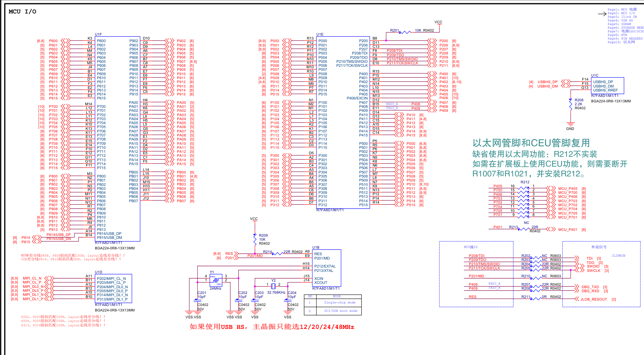Select the P212/EXTAL pin label

[x=325, y=266]
